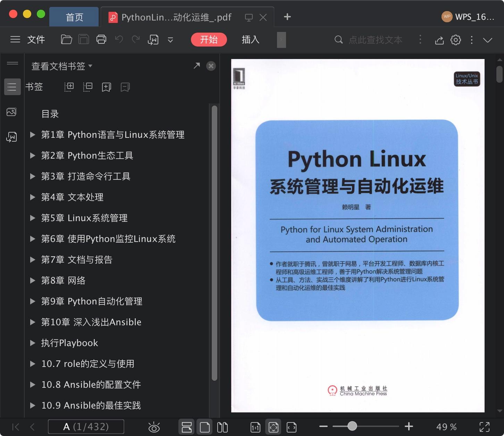Toggle two-page view
Image resolution: width=504 pixels, height=436 pixels.
[x=222, y=427]
